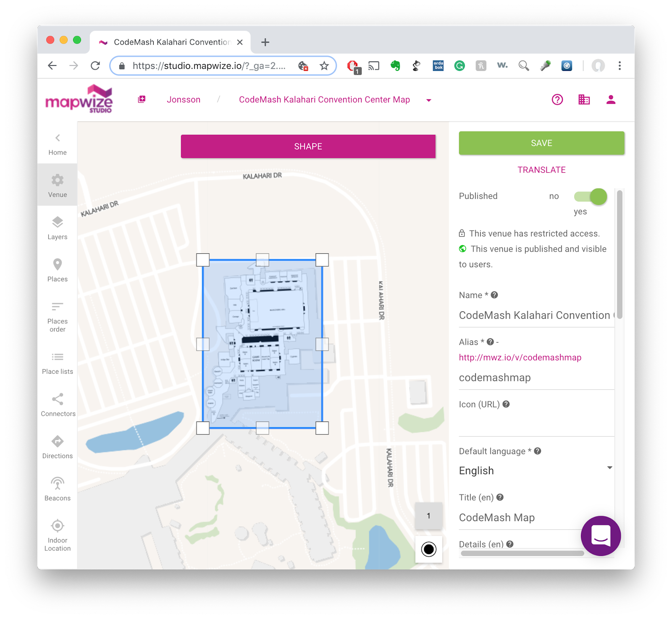672x619 pixels.
Task: Click the cast screen icon in toolbar
Action: pyautogui.click(x=373, y=66)
